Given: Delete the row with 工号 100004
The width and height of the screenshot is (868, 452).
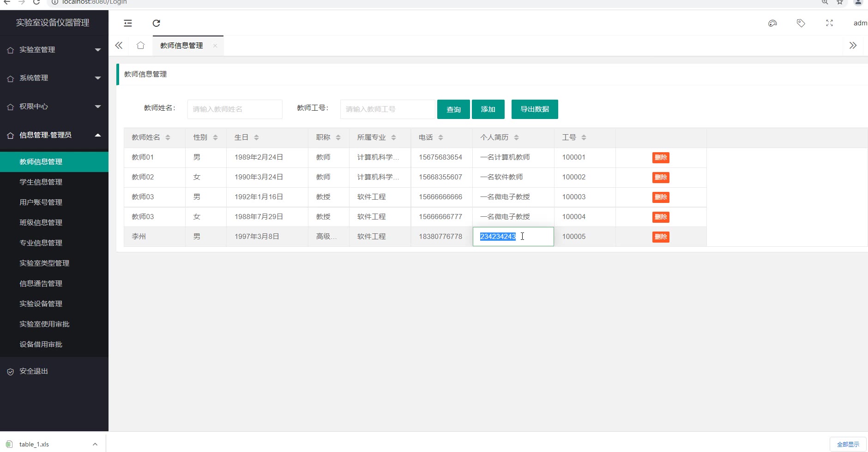Looking at the screenshot, I should (661, 217).
